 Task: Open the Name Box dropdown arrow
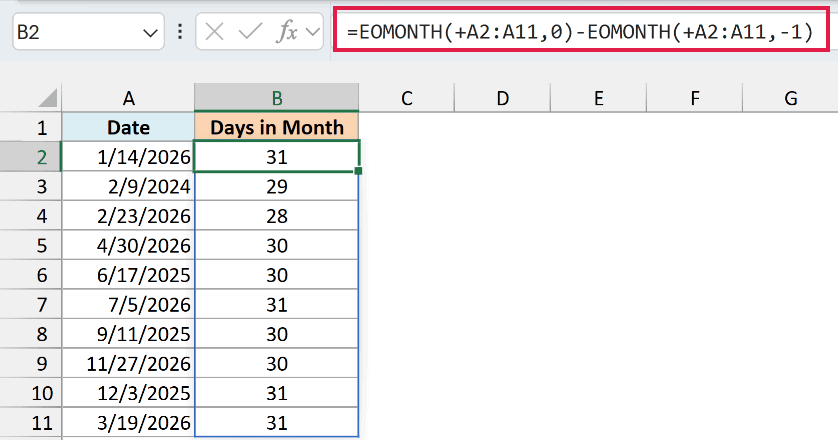click(x=150, y=33)
